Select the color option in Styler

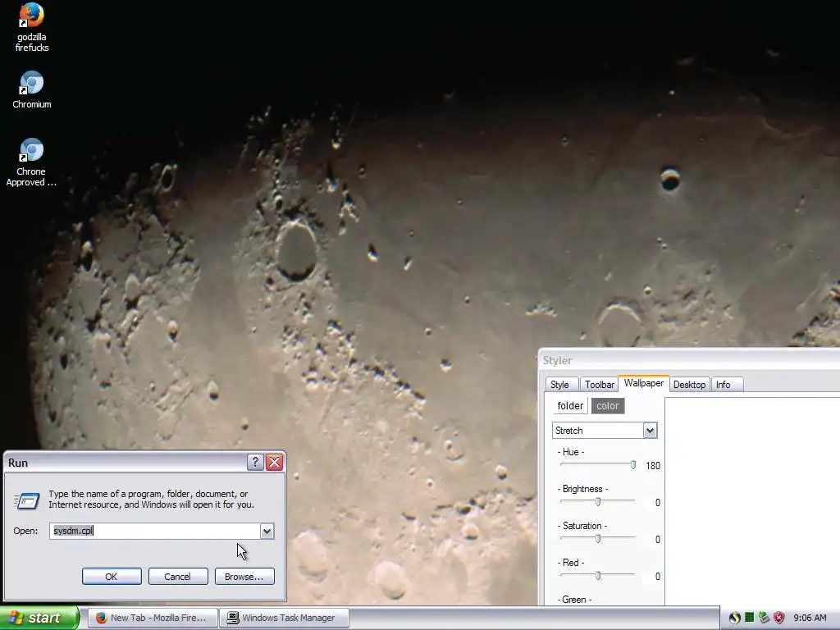pos(608,405)
